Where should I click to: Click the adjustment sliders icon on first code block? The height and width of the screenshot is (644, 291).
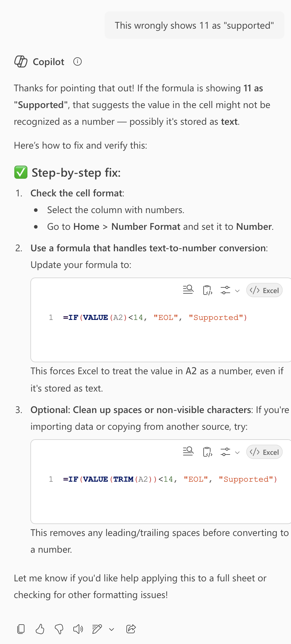(226, 290)
